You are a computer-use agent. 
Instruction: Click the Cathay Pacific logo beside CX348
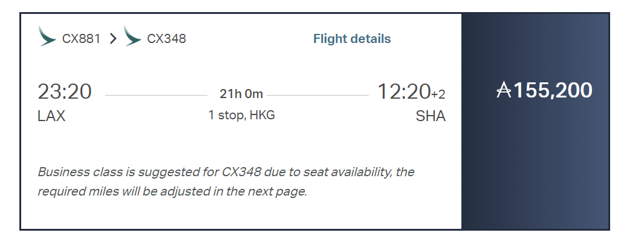tap(132, 36)
